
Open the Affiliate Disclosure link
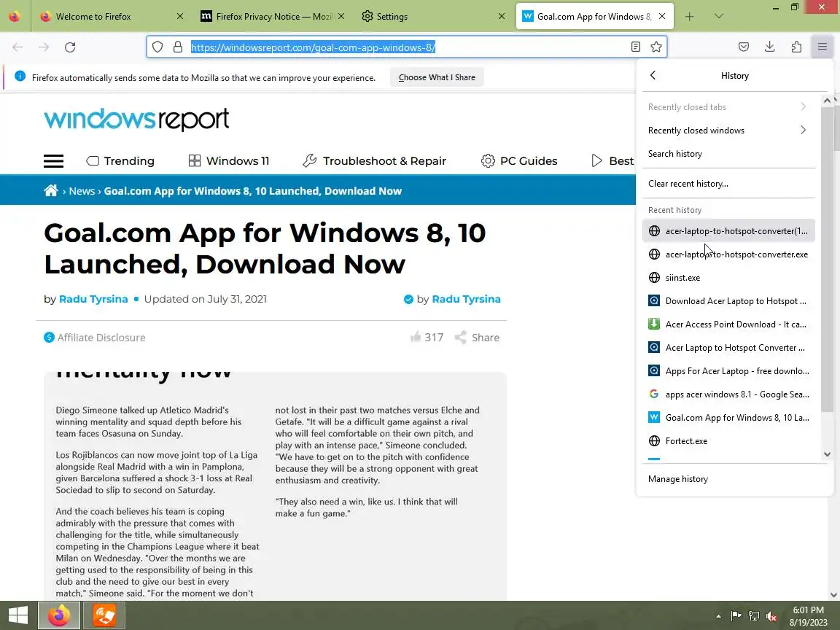(x=95, y=338)
